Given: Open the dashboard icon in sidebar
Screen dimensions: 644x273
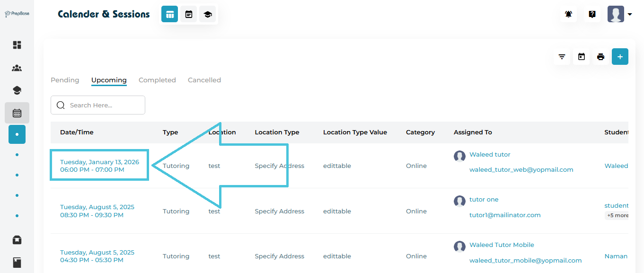Looking at the screenshot, I should point(17,45).
